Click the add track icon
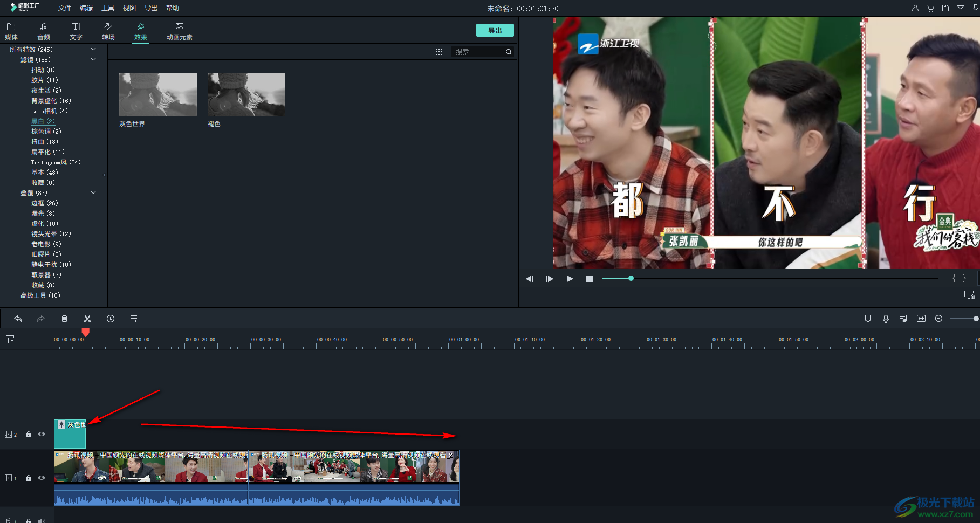Viewport: 980px width, 523px height. pyautogui.click(x=11, y=339)
